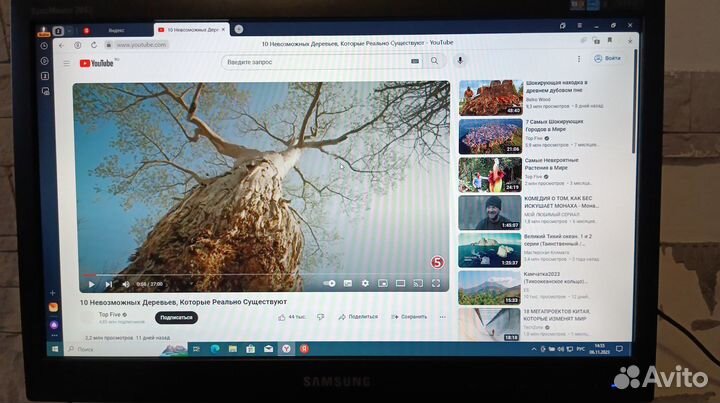The image size is (720, 403).
Task: Open the browser hamburger main menu
Action: point(579,26)
